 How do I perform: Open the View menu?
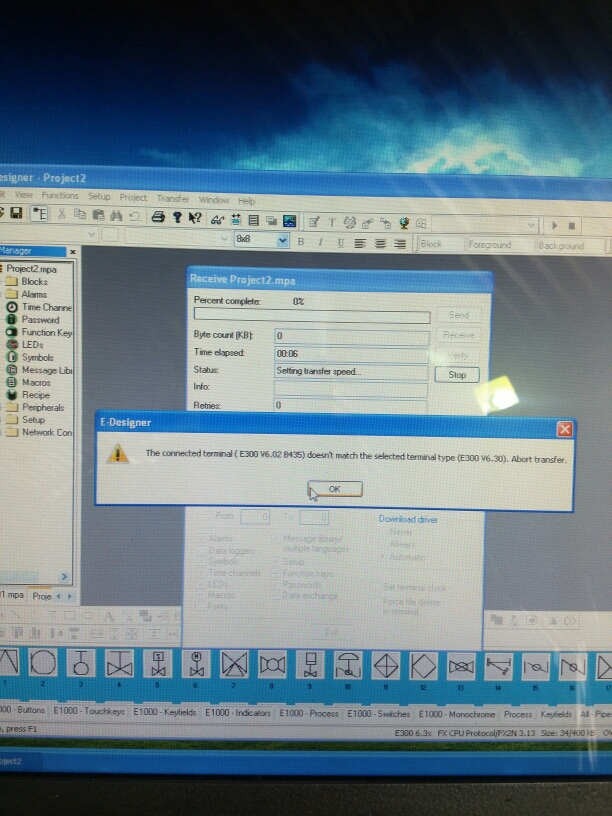coord(24,195)
